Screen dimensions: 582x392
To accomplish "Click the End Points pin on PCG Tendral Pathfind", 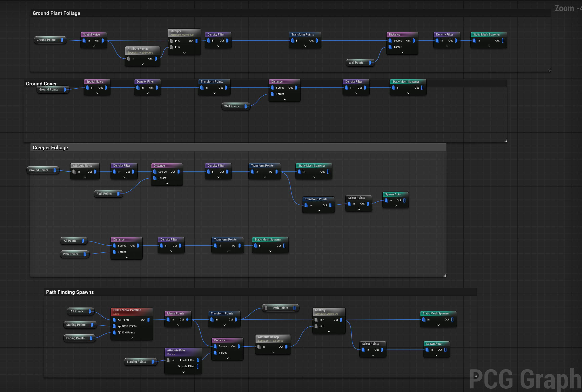I will coord(114,332).
